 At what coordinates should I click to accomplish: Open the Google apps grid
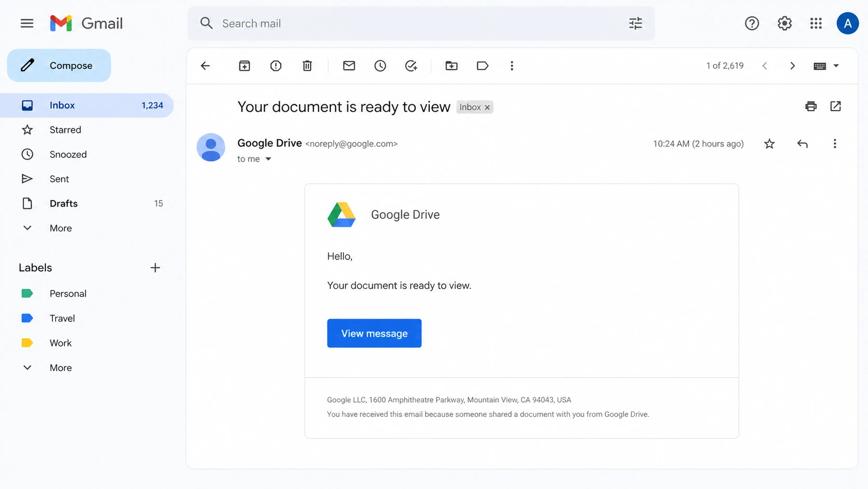(816, 23)
